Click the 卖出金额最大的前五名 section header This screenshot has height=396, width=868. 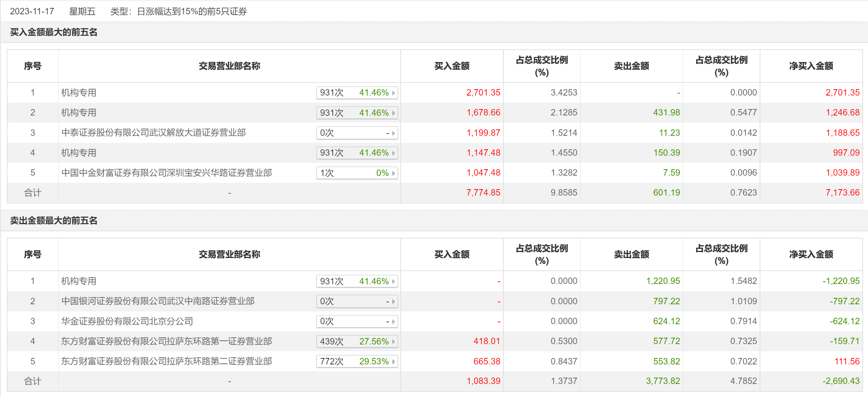pyautogui.click(x=53, y=221)
